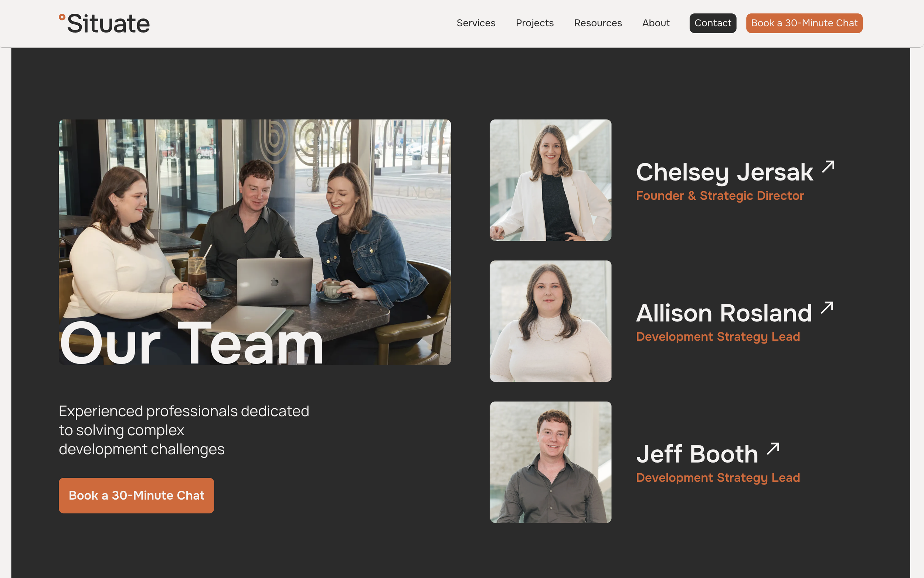Open Jeff Booth's profile name link
The width and height of the screenshot is (924, 578).
click(697, 454)
